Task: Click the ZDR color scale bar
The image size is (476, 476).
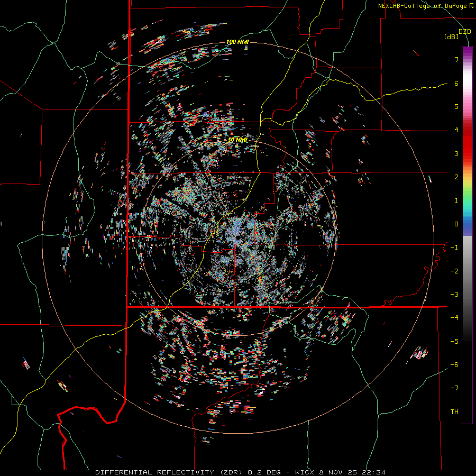Action: coord(467,235)
